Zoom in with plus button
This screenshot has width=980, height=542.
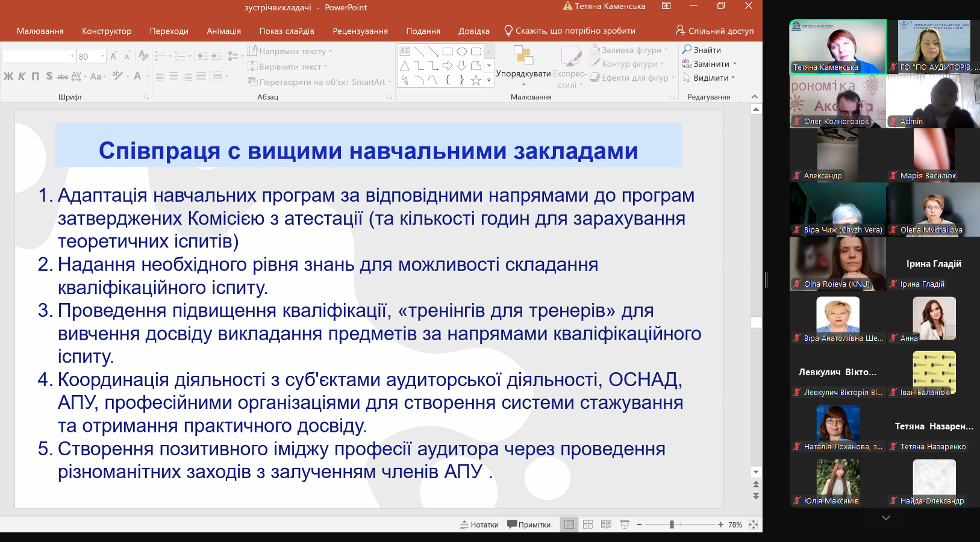[720, 525]
